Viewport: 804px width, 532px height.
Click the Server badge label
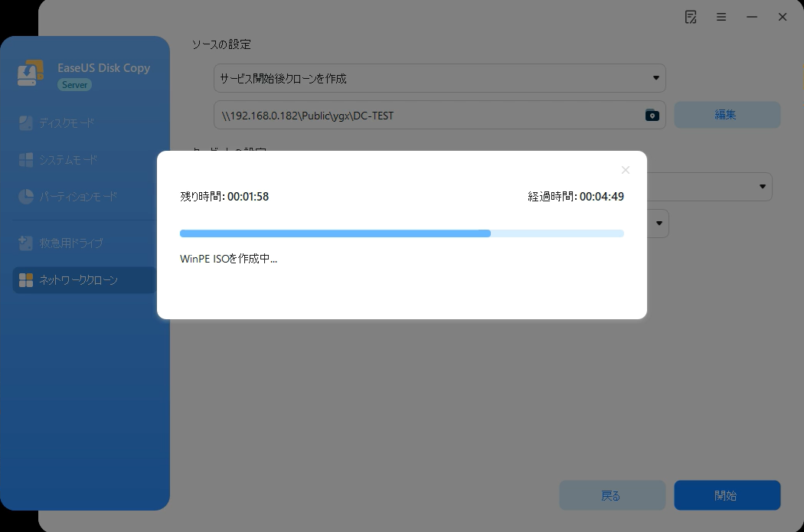(x=74, y=84)
